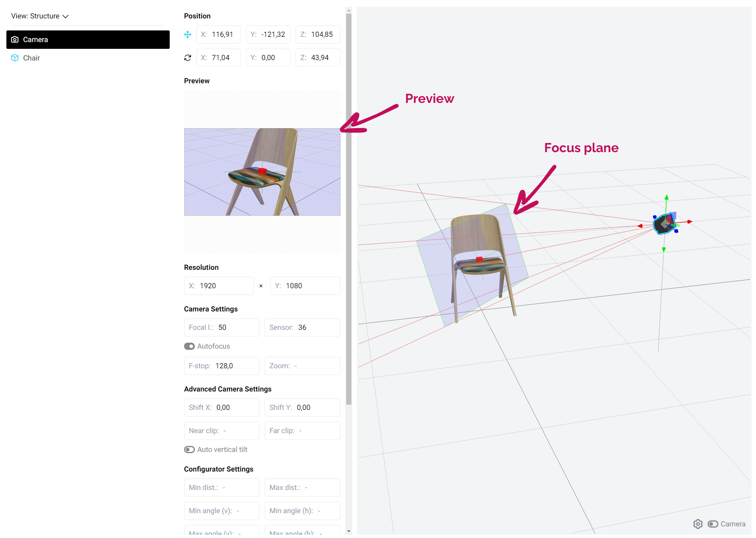Click the camera preview thumbnail
Viewport: 756px width, 538px height.
[x=262, y=172]
